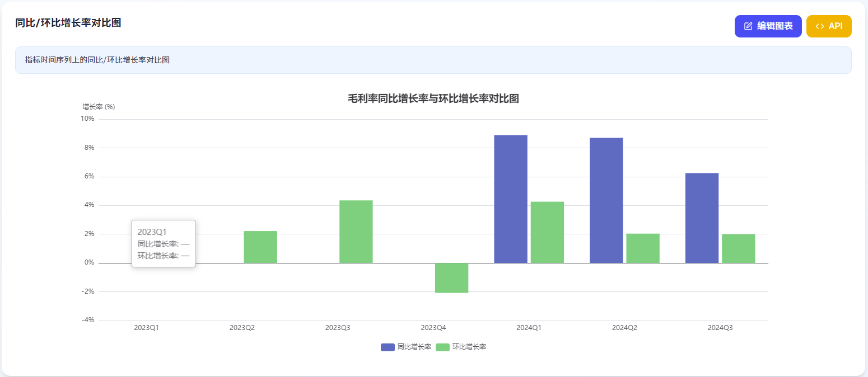Click chart title 毛利率同比增长率与环比增长率对比图
The image size is (868, 377).
click(433, 99)
